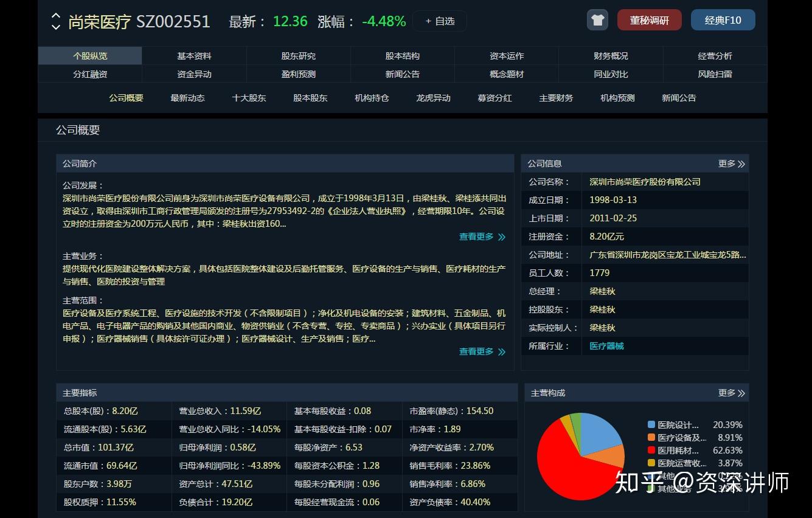Image resolution: width=812 pixels, height=518 pixels.
Task: Open the 盈利预测 tab
Action: pyautogui.click(x=298, y=74)
